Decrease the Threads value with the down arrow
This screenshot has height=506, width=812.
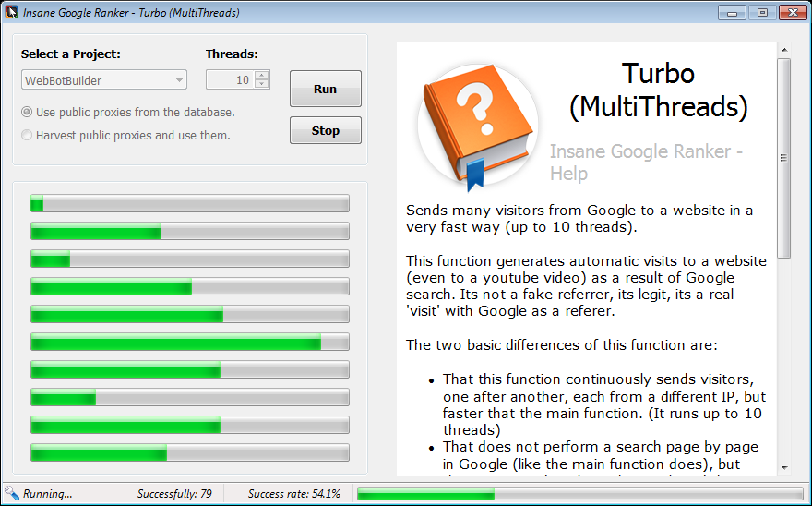point(262,84)
